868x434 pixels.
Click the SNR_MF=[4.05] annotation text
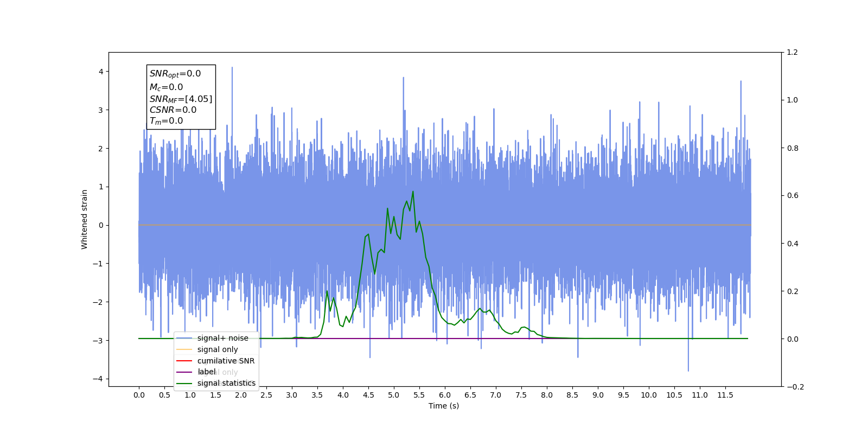181,99
